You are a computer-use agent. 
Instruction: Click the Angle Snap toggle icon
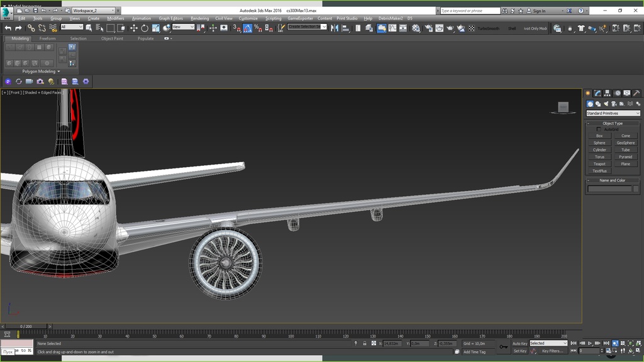coord(248,28)
